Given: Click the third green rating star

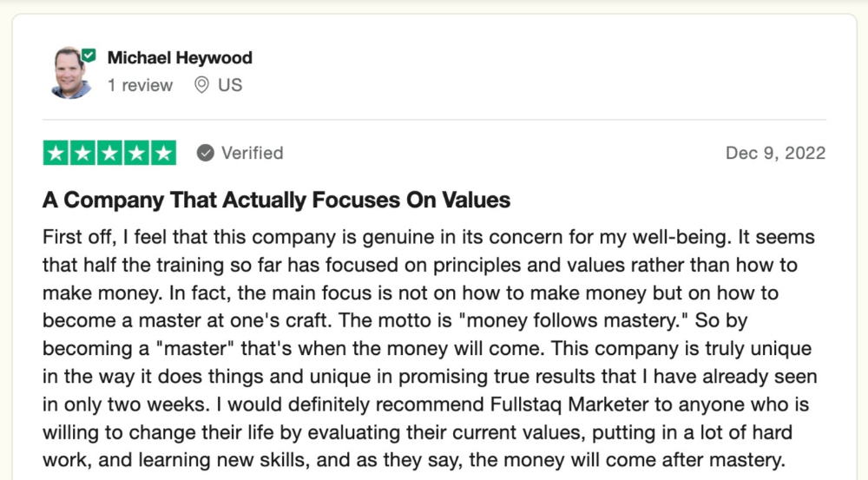Looking at the screenshot, I should [x=109, y=153].
